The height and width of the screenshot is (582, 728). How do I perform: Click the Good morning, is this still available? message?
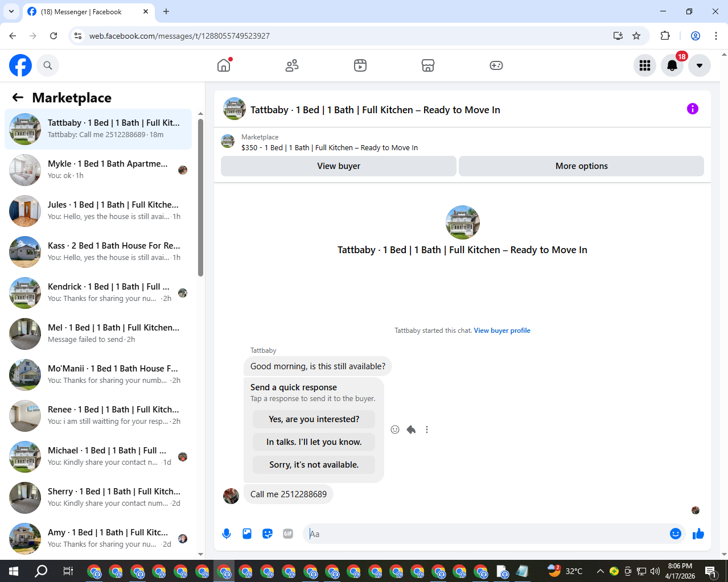318,366
